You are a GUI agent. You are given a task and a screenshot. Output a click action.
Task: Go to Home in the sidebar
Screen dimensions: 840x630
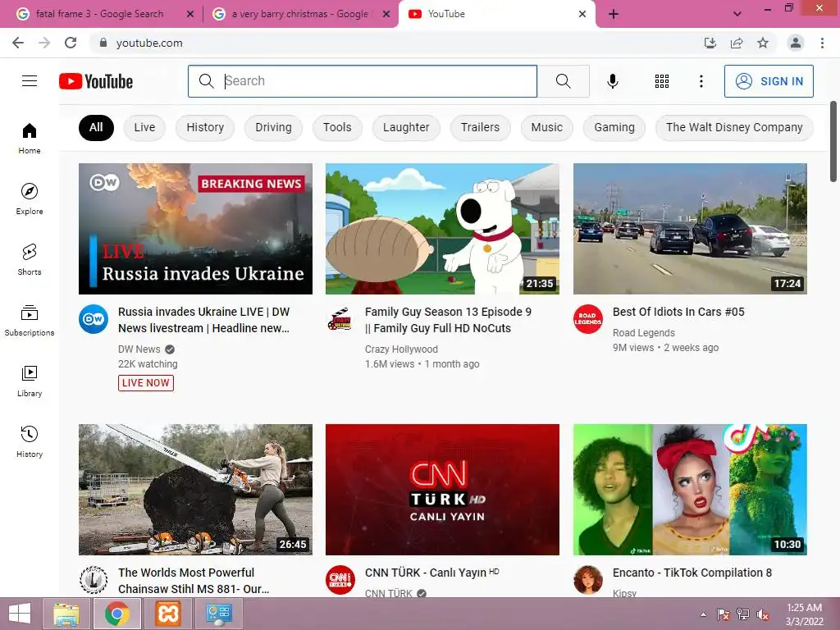coord(30,138)
